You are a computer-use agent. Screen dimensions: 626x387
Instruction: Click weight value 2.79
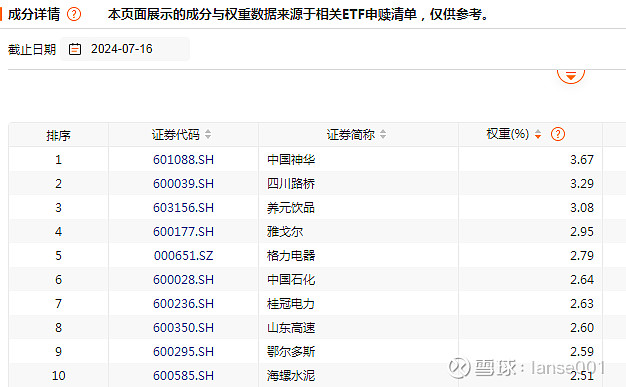tap(582, 256)
